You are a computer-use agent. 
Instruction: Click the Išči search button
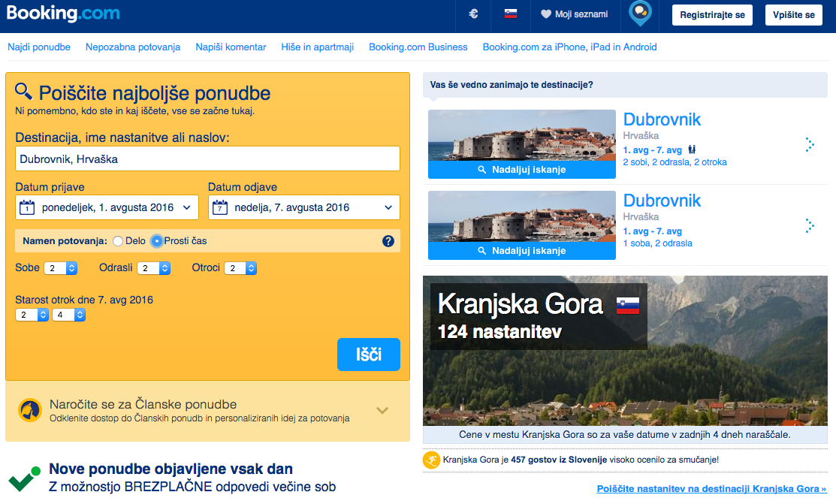(368, 355)
